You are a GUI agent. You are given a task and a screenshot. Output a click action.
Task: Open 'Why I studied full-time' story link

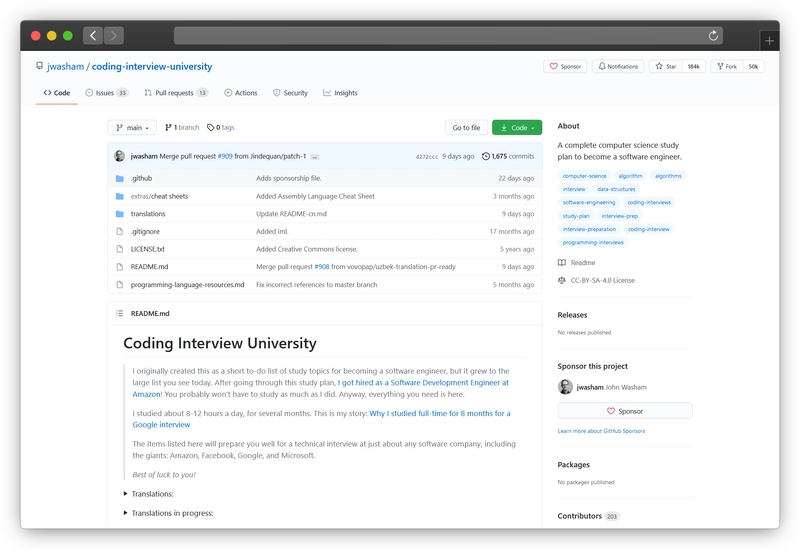click(x=440, y=413)
